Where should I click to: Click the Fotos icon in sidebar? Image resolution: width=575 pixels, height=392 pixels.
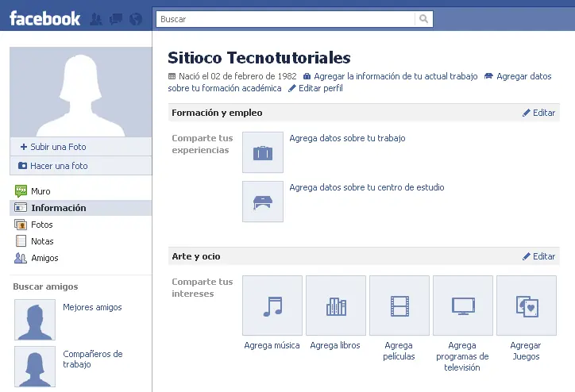21,225
